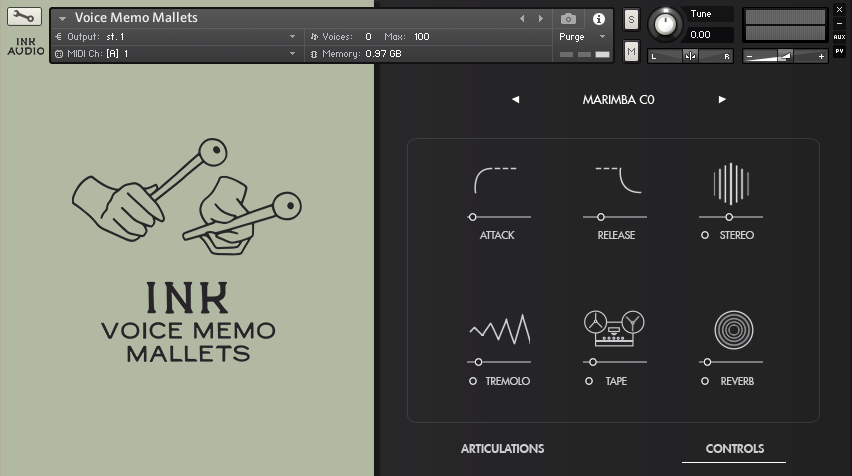
Task: Click the reverb concentric circles icon
Action: [733, 328]
